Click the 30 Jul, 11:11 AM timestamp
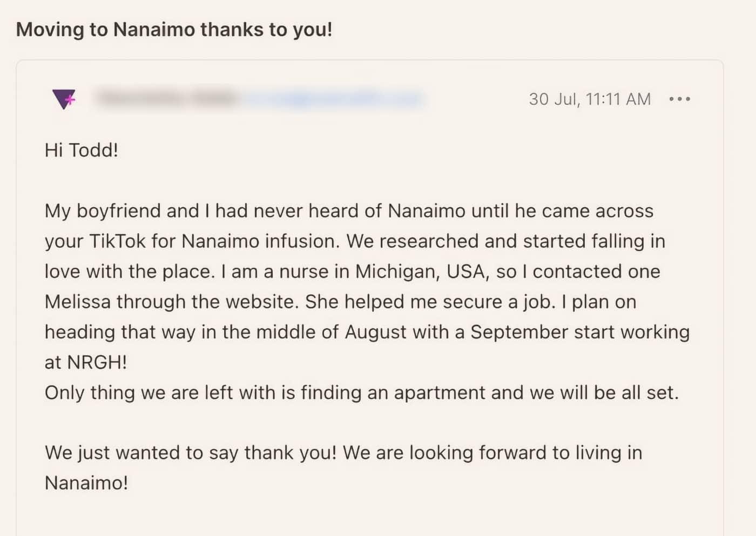 590,99
